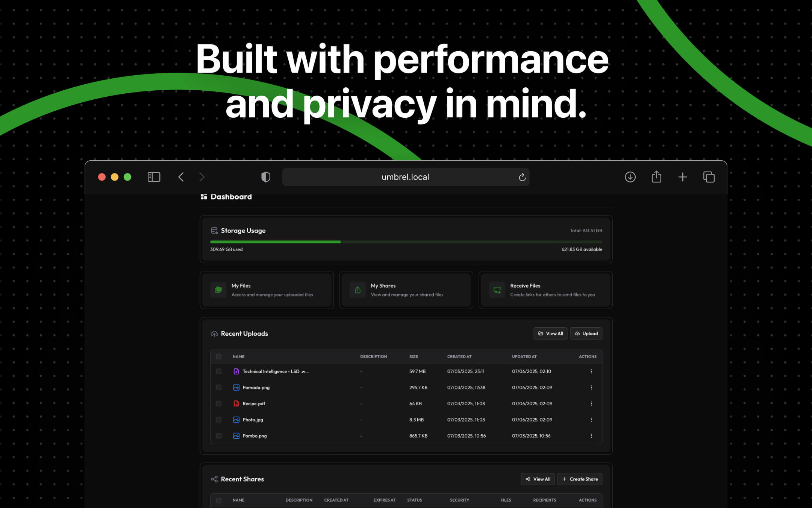Viewport: 812px width, 508px height.
Task: Open the My Files section icon
Action: [x=218, y=290]
